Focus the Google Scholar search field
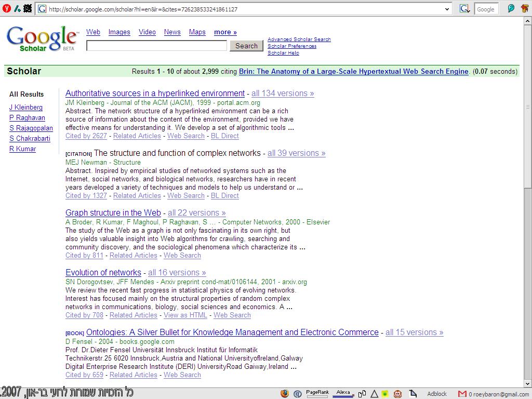 [157, 46]
